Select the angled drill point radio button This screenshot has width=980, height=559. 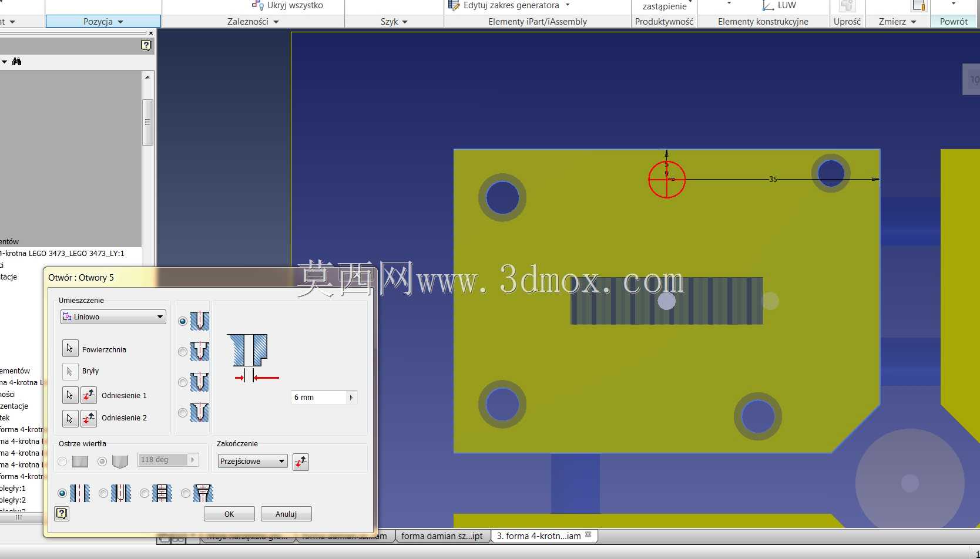(x=102, y=462)
